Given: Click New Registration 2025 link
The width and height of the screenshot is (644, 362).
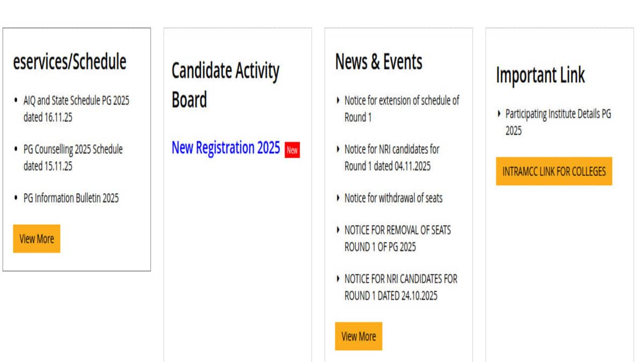Looking at the screenshot, I should point(225,147).
